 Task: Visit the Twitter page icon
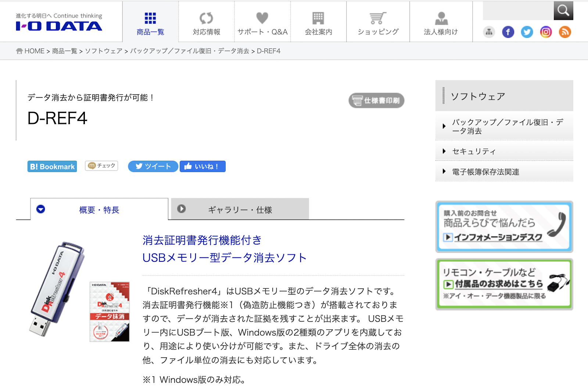click(x=527, y=32)
